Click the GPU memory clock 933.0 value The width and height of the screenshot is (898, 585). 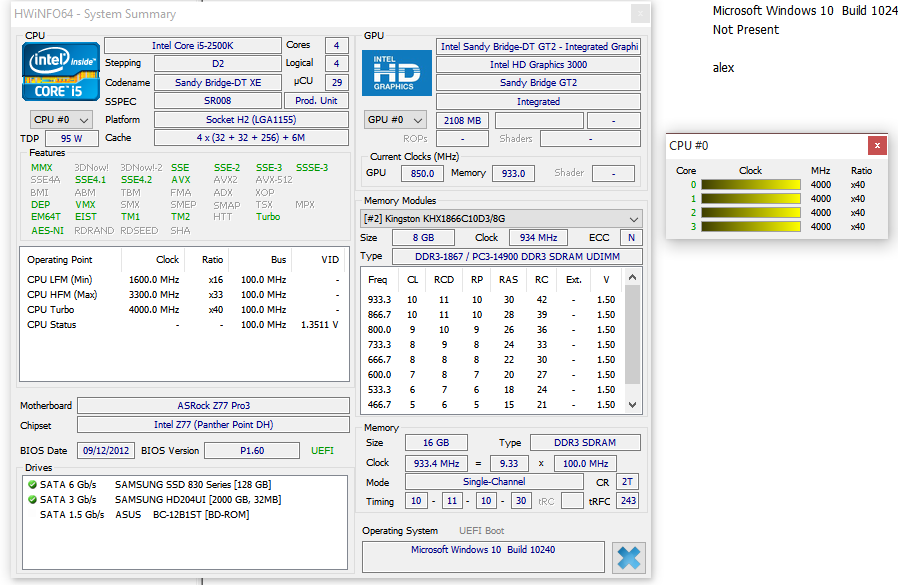coord(513,174)
